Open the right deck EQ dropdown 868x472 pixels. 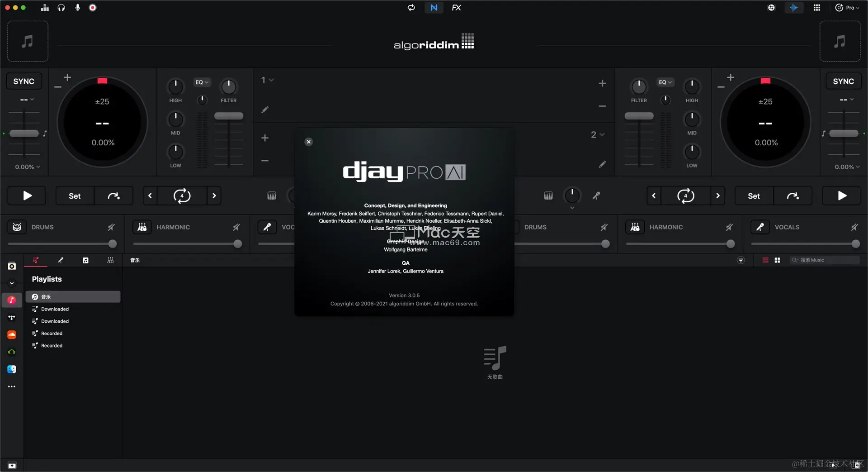(665, 82)
